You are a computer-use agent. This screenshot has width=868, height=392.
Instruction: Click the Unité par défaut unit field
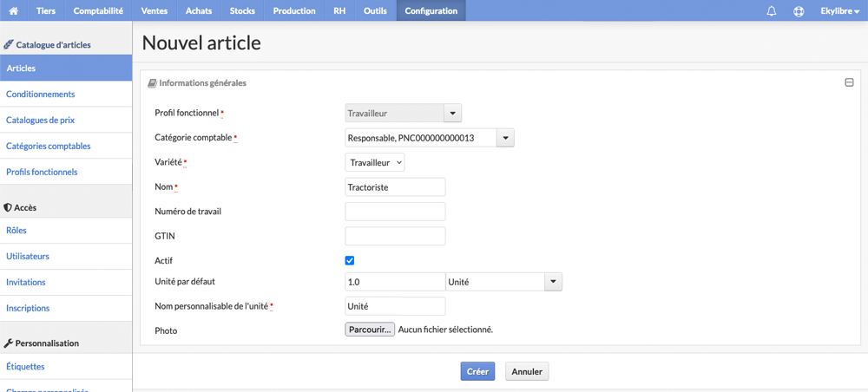[x=496, y=282]
